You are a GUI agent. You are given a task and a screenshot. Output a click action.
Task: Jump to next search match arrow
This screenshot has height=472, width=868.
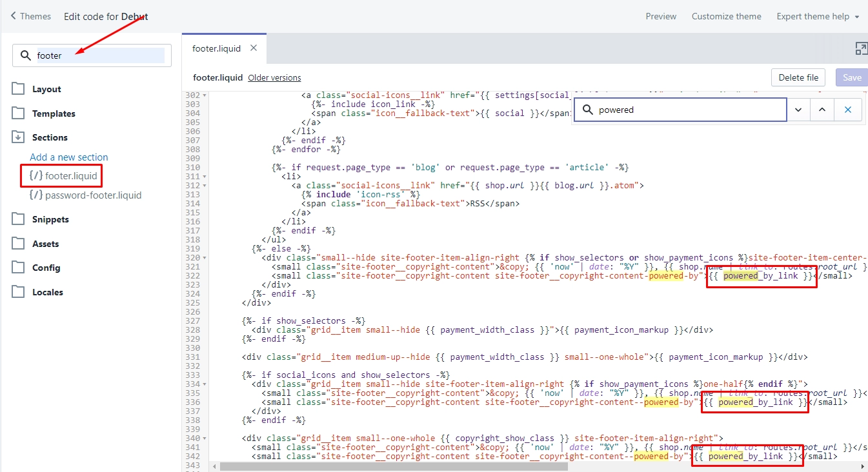coord(798,110)
